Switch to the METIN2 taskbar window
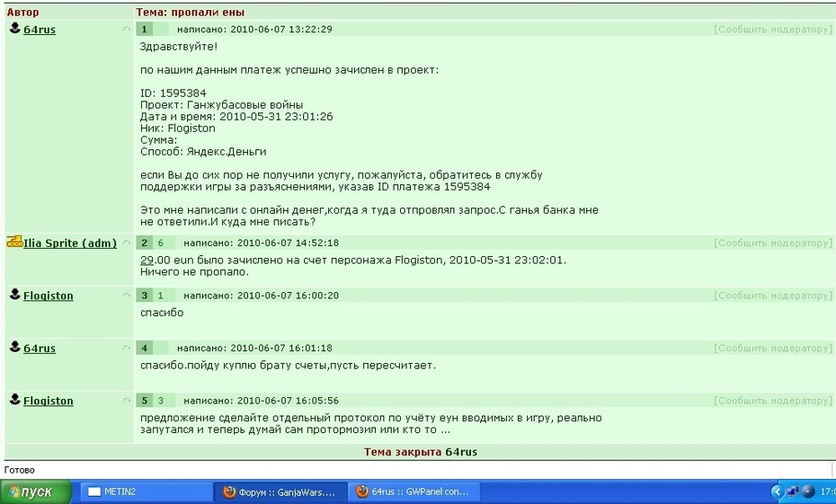The image size is (836, 504). [x=147, y=491]
